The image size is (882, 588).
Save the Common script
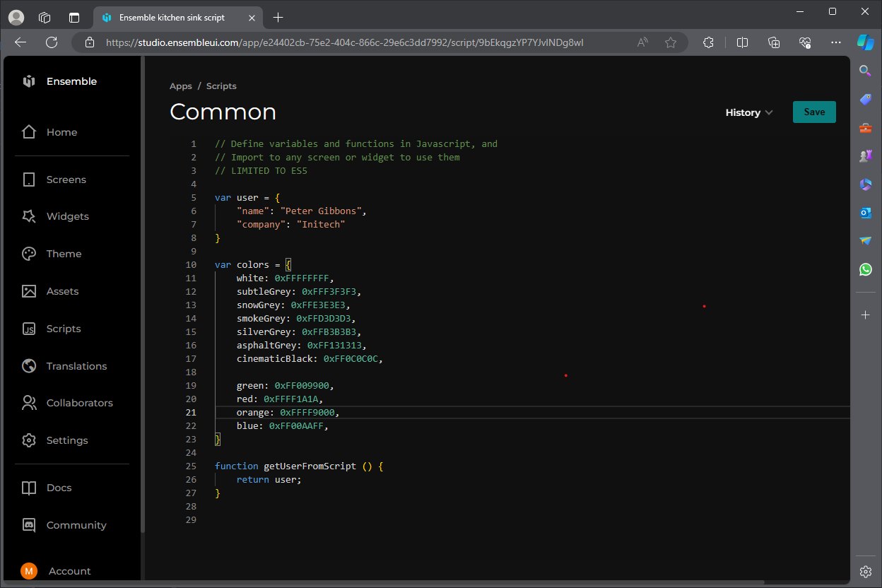point(814,112)
